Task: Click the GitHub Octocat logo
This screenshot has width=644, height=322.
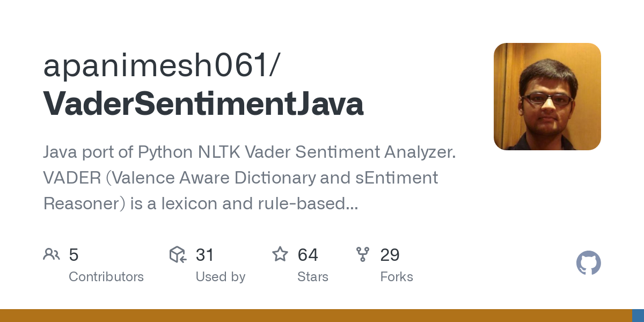Action: pos(588,263)
